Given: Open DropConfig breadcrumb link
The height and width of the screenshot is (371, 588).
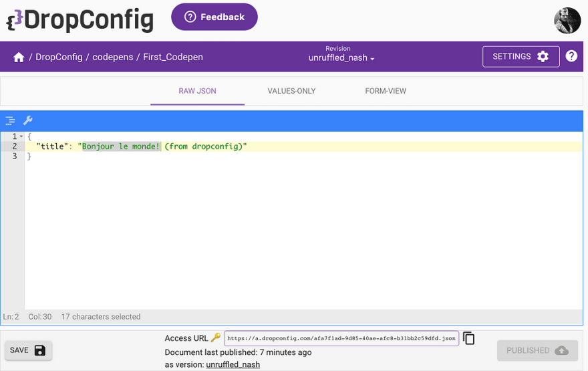Looking at the screenshot, I should (59, 57).
